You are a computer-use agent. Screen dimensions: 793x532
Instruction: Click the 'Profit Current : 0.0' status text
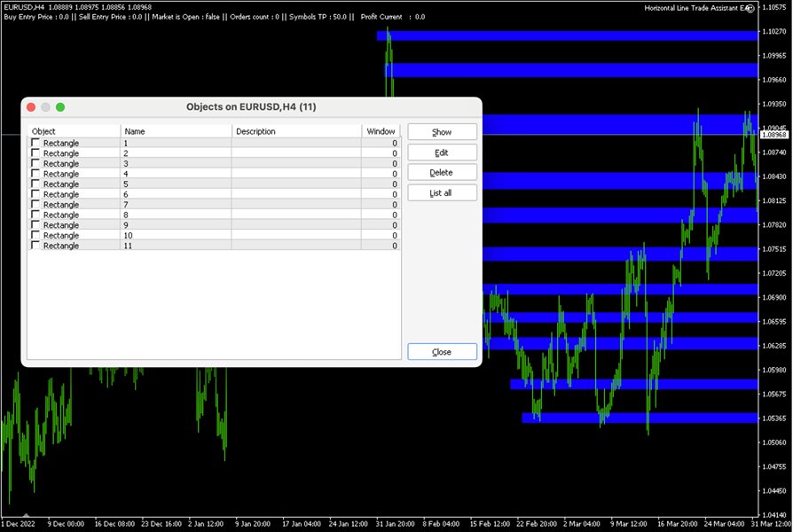click(393, 17)
